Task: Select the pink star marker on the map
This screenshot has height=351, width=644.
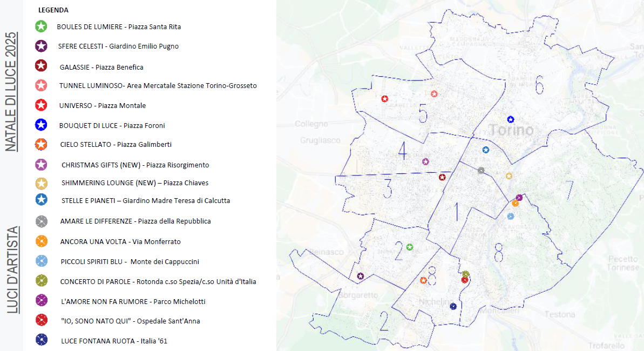Action: click(x=434, y=94)
